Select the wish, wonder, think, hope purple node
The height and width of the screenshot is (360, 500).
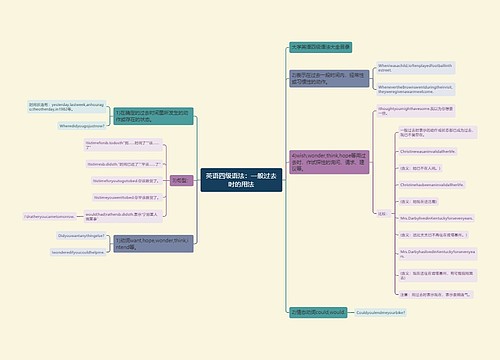click(x=329, y=162)
